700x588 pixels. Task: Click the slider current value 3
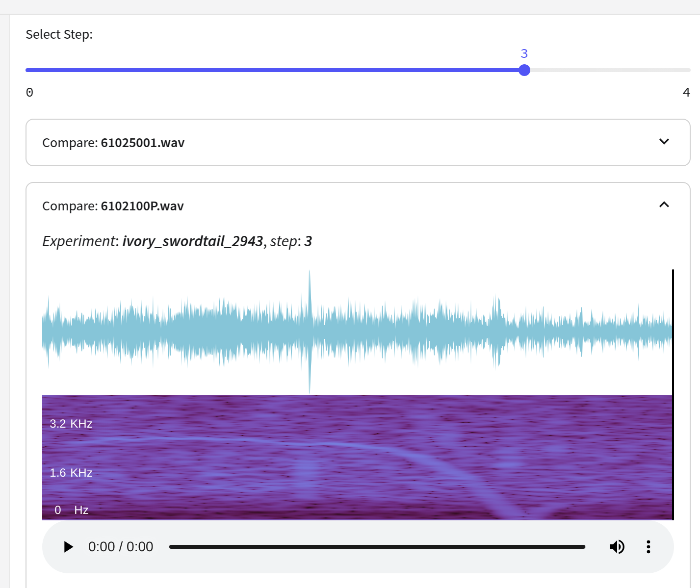click(x=524, y=53)
